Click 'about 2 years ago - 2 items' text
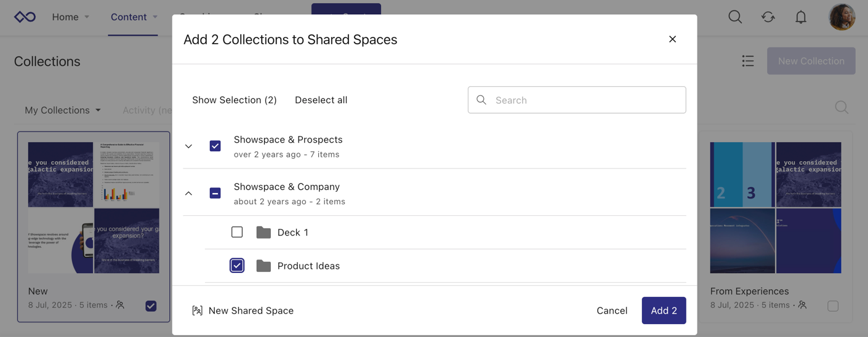 (289, 201)
